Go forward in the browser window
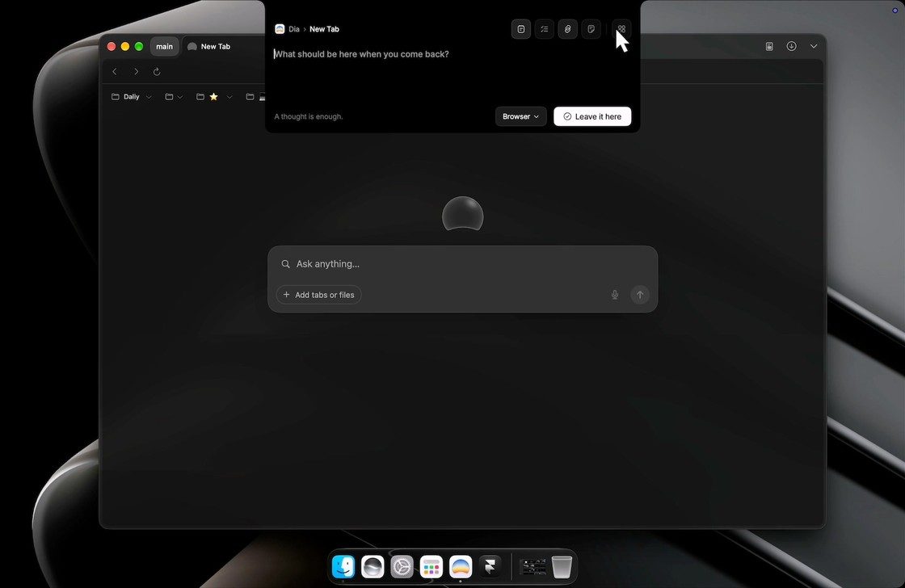Viewport: 905px width, 588px height. pyautogui.click(x=136, y=72)
